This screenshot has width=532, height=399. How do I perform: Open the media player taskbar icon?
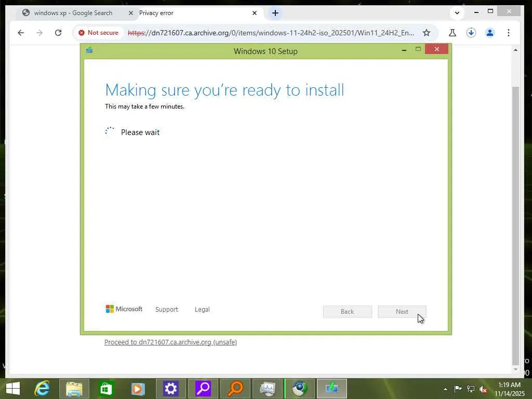point(138,389)
